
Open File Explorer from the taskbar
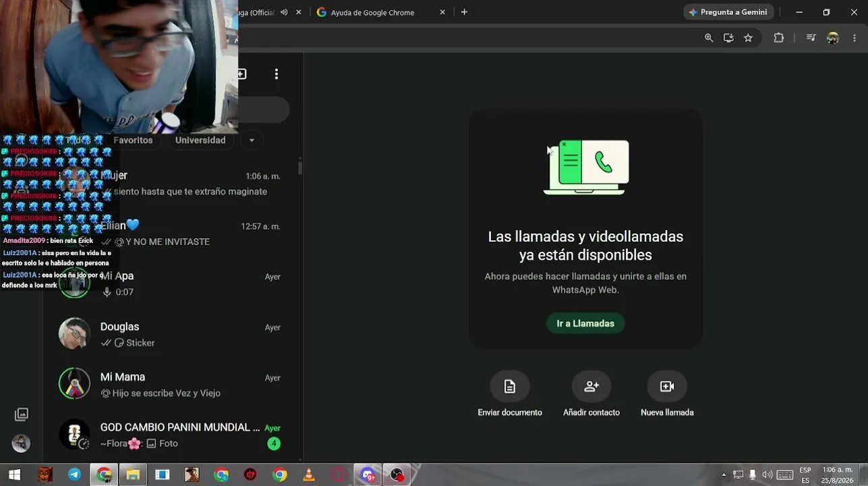(133, 475)
